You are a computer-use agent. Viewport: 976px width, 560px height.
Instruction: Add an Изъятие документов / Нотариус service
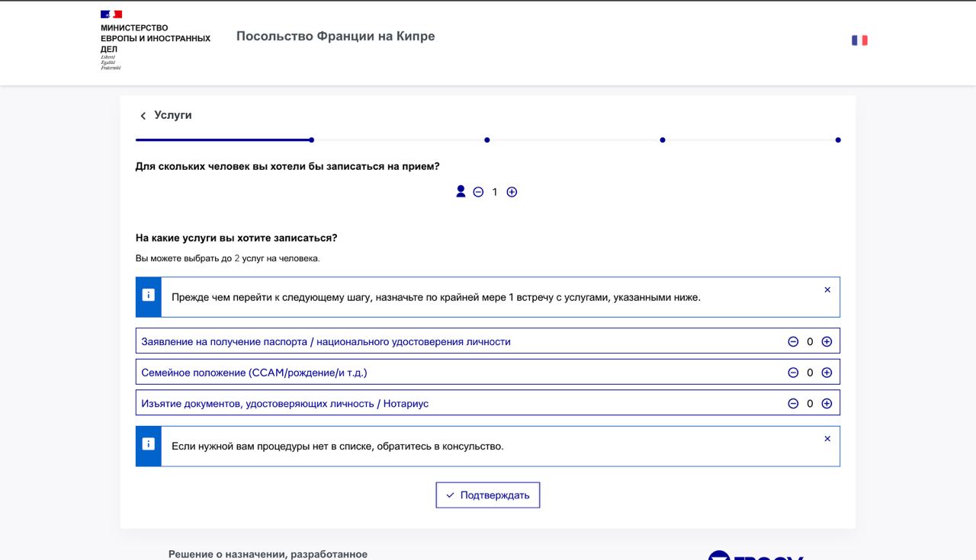[827, 404]
